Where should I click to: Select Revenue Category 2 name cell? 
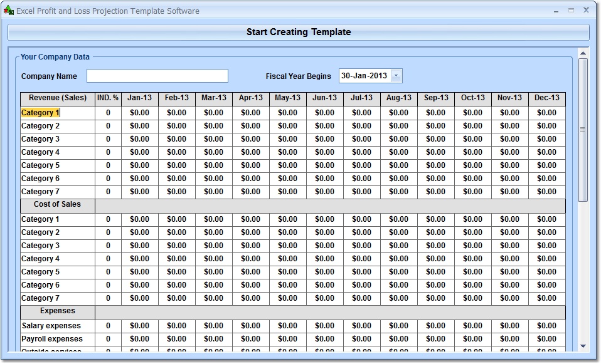pyautogui.click(x=58, y=126)
